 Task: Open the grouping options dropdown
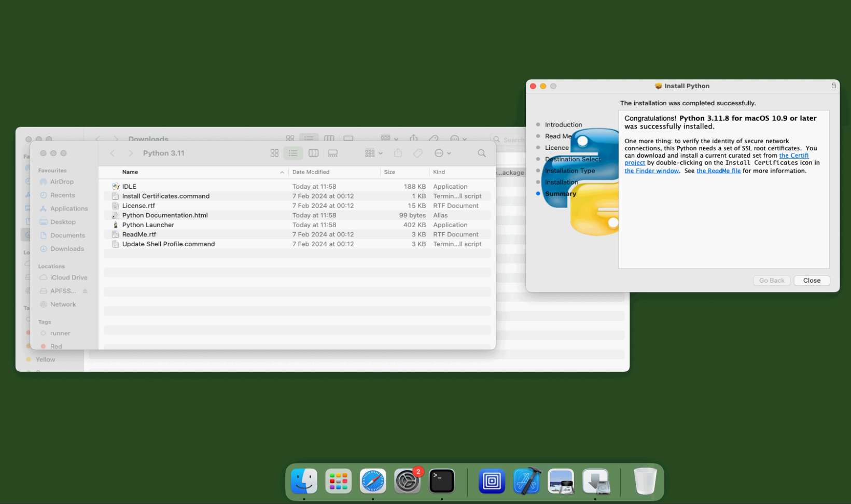[369, 153]
